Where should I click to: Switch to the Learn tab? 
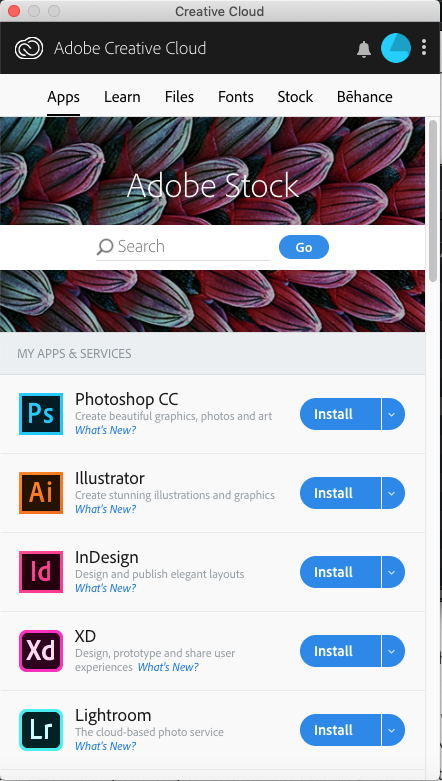[x=122, y=97]
